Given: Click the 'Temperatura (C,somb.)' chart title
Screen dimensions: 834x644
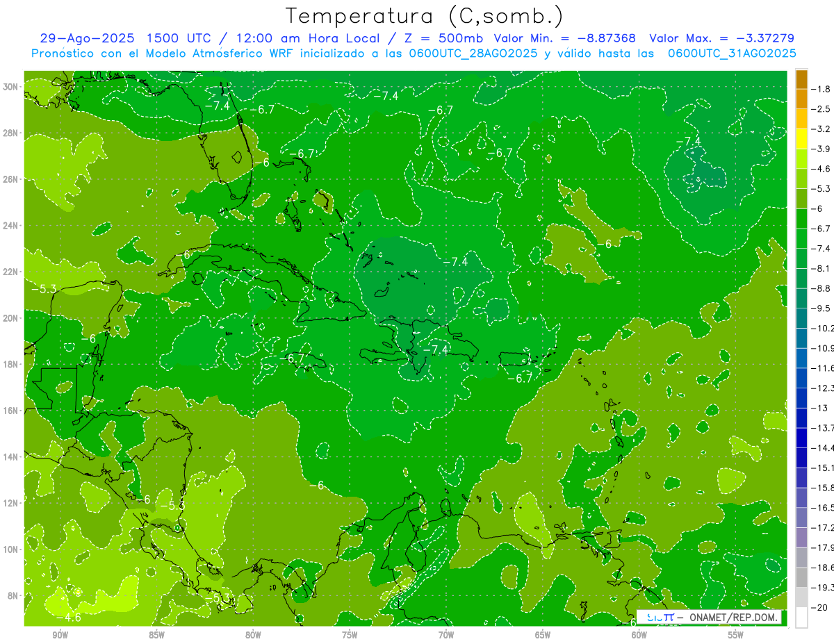Looking at the screenshot, I should tap(424, 16).
